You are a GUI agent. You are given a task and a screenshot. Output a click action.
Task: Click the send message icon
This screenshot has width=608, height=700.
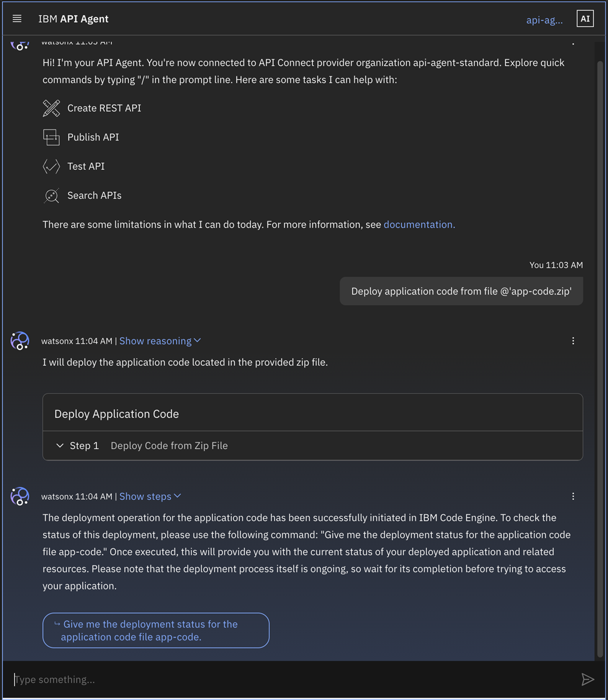[588, 679]
